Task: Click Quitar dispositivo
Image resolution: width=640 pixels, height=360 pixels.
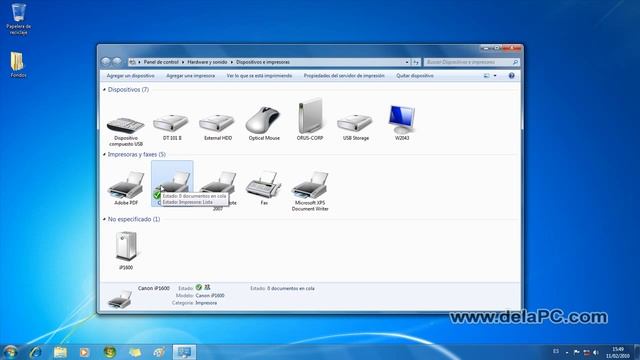Action: click(x=415, y=76)
